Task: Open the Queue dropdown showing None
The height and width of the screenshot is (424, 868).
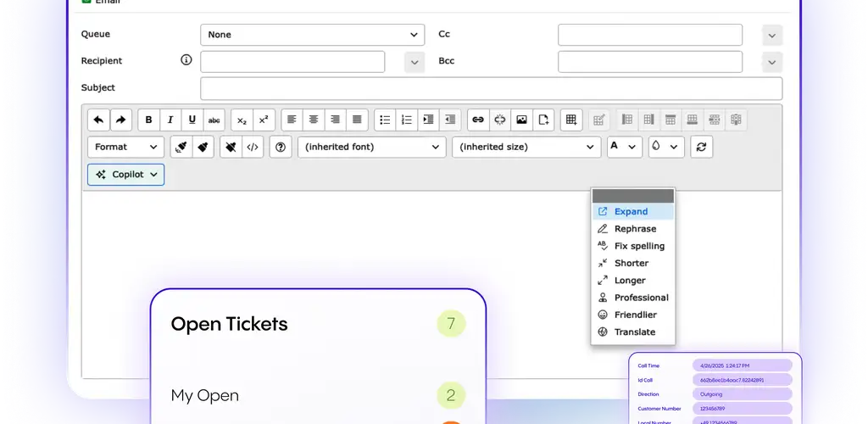Action: point(312,35)
